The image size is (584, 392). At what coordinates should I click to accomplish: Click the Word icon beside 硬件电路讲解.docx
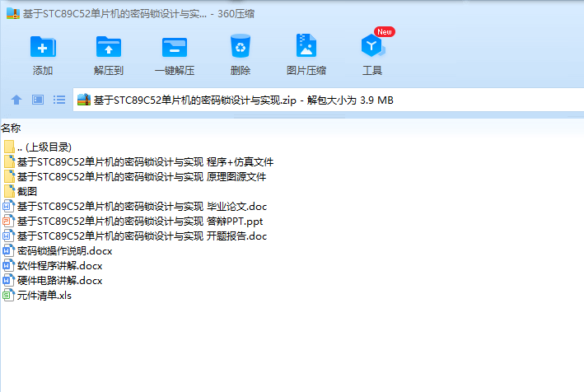8,281
